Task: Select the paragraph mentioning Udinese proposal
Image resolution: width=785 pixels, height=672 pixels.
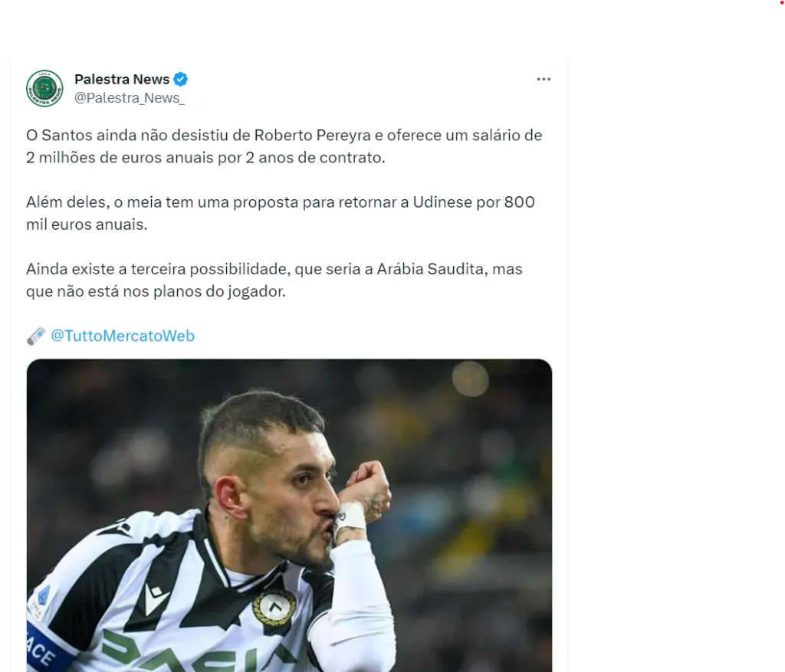Action: pyautogui.click(x=281, y=213)
